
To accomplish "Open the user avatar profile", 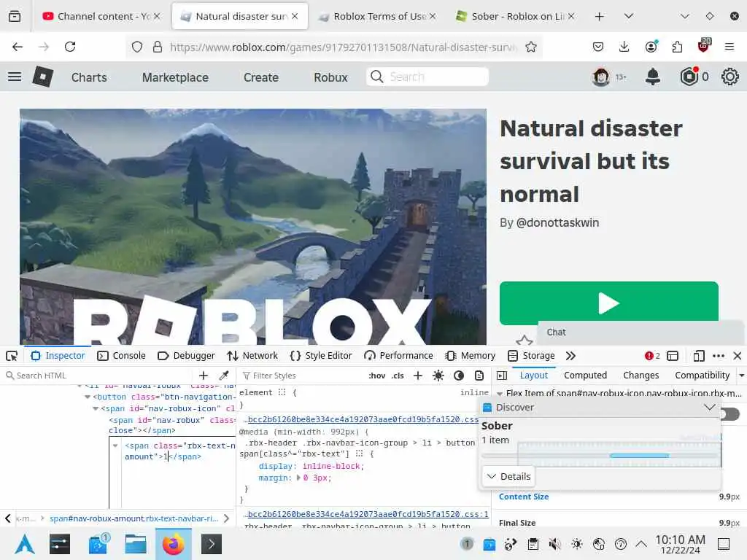I will click(601, 77).
